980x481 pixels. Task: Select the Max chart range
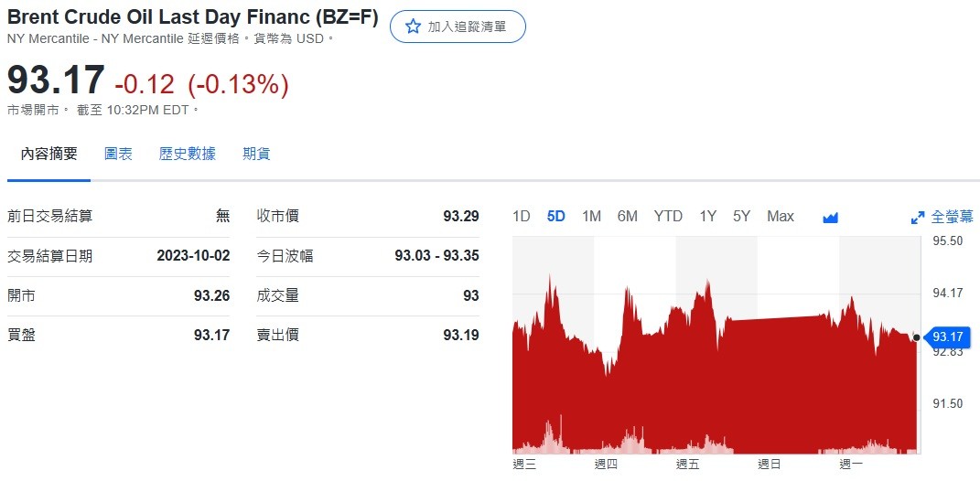coord(780,217)
